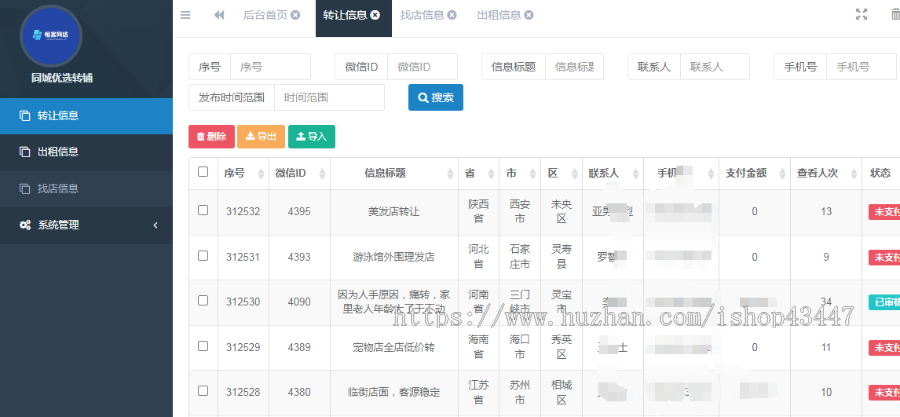Viewport: 900px width, 417px height.
Task: Click the 支付金额 column header
Action: point(754,173)
